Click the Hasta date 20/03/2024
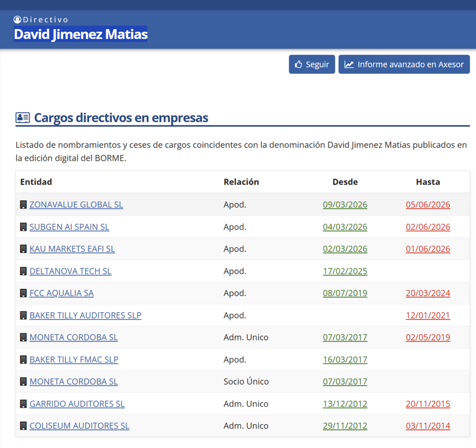 click(x=428, y=293)
